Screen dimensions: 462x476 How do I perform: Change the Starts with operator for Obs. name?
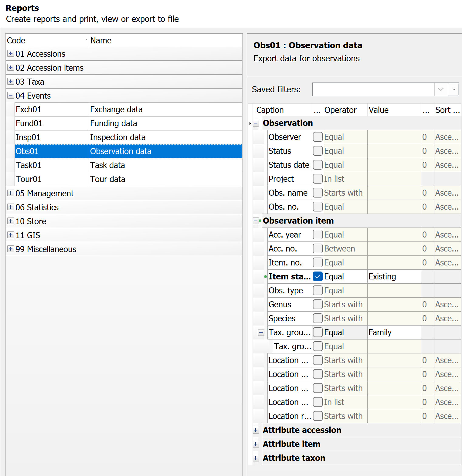click(x=345, y=193)
